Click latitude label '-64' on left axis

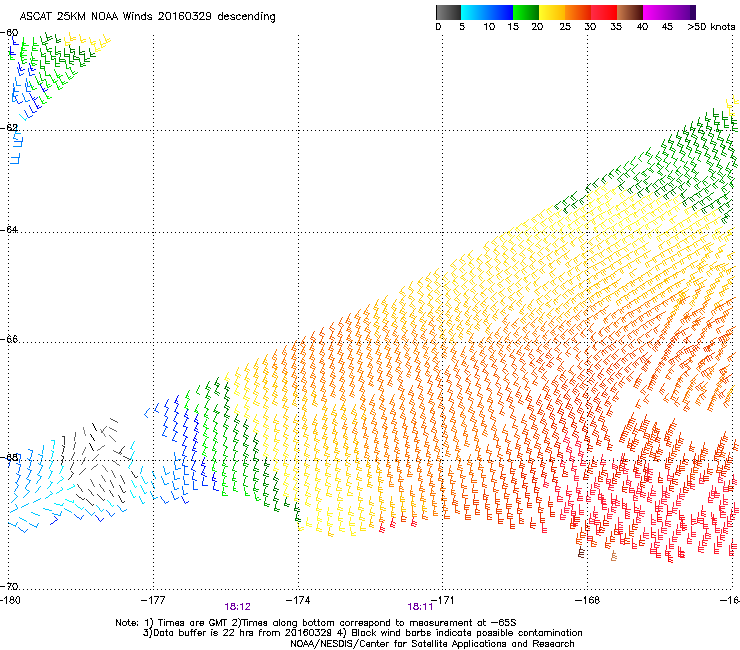(9, 229)
